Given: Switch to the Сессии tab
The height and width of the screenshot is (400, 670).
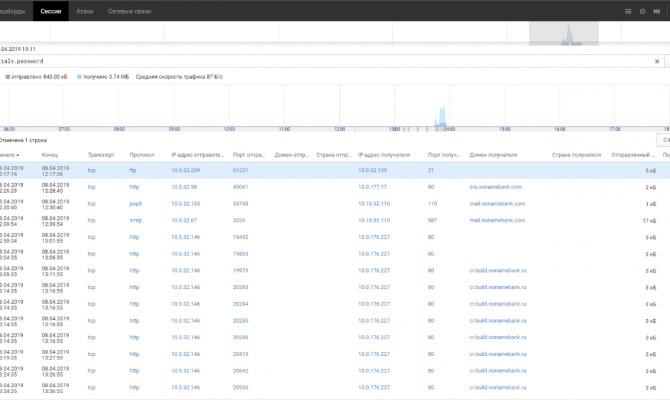Looking at the screenshot, I should [51, 11].
